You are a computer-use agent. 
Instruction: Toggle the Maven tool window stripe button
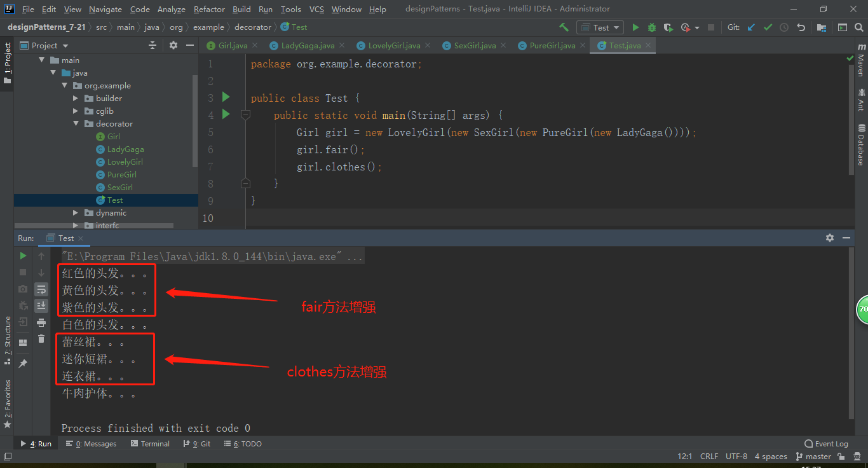coord(861,60)
